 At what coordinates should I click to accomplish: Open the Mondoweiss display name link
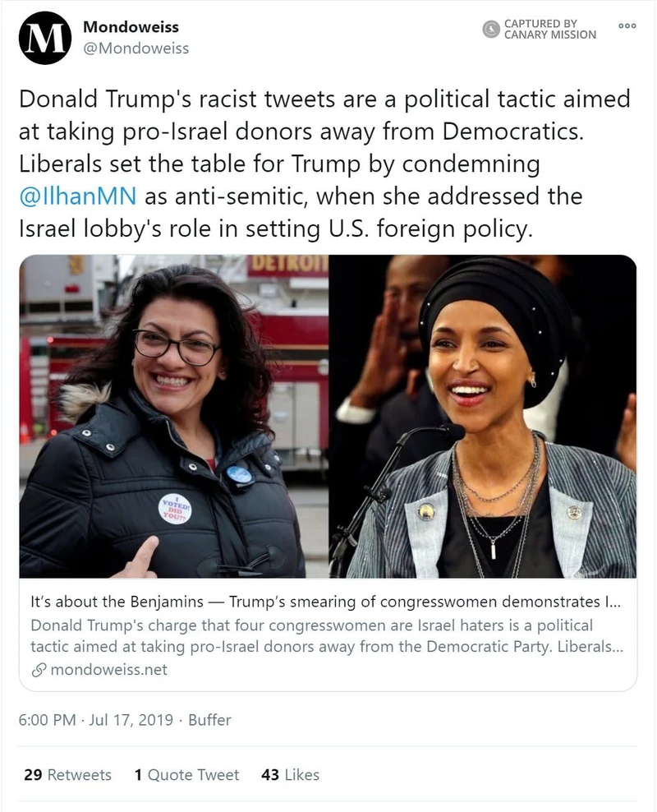pyautogui.click(x=131, y=26)
